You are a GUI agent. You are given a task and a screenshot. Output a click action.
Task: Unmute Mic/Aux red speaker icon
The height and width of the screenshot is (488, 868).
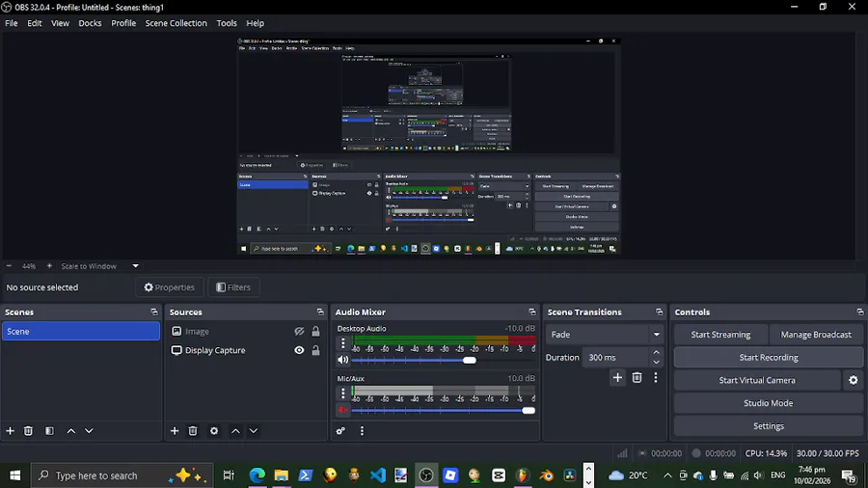click(x=343, y=410)
